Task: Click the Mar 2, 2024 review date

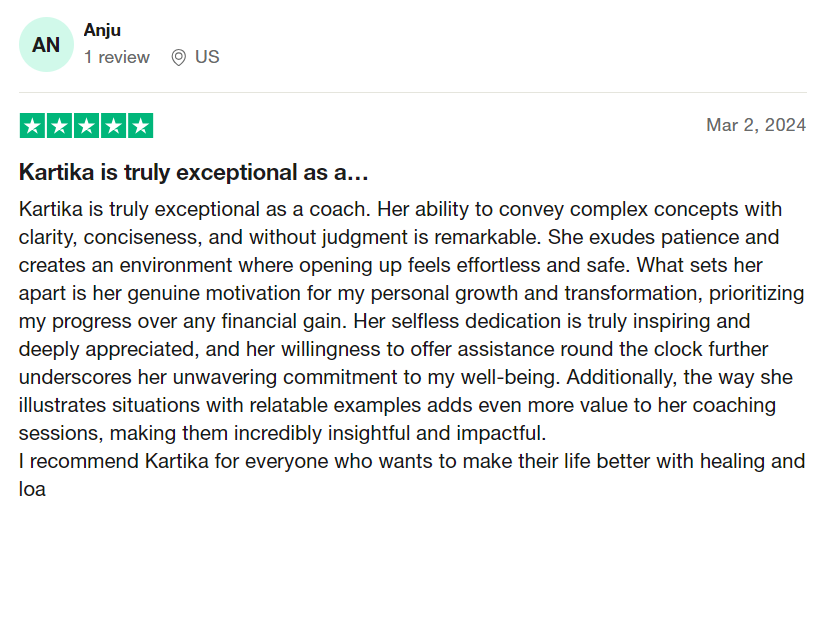Action: point(755,125)
